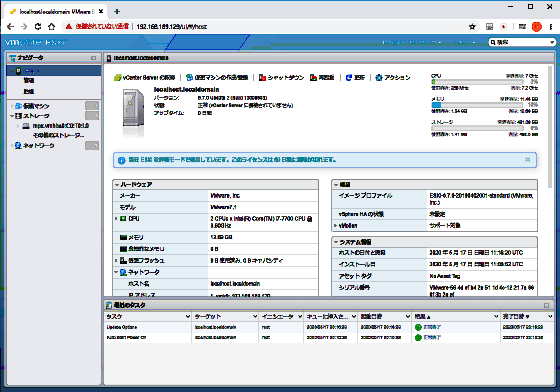Click the ネットワーク count badge
The width and height of the screenshot is (560, 392).
(92, 146)
